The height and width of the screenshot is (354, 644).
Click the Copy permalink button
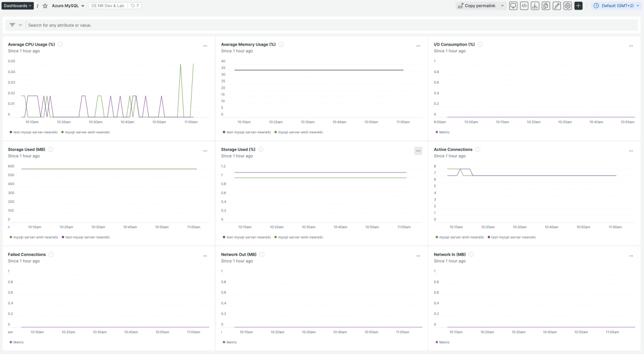[x=476, y=6]
